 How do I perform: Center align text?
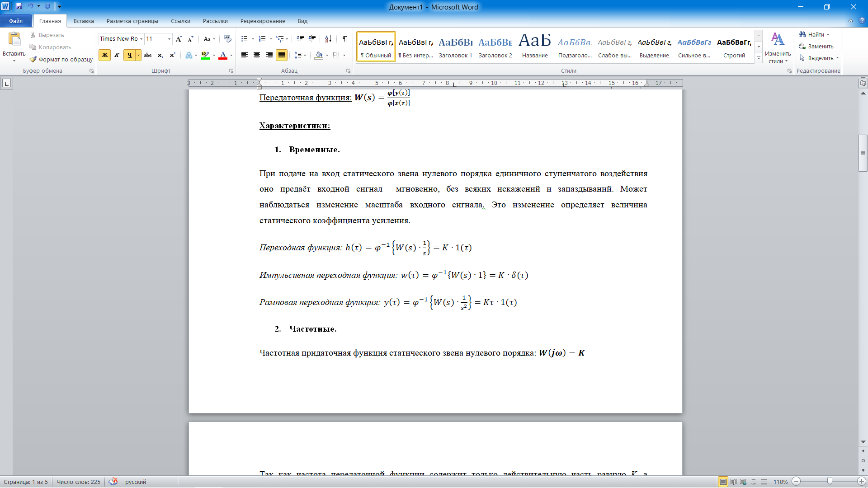point(257,55)
